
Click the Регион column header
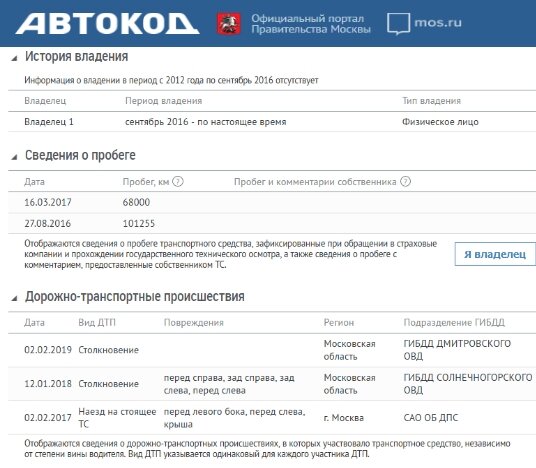pyautogui.click(x=339, y=322)
